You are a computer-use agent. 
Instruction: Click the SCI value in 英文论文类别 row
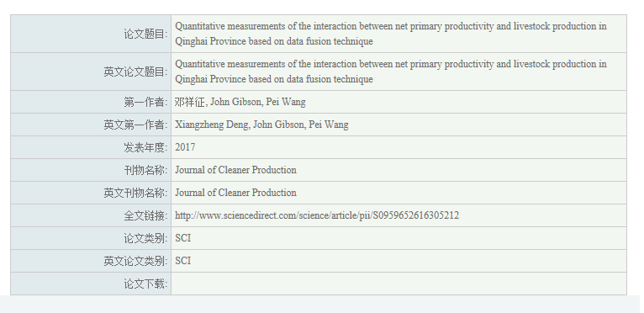pyautogui.click(x=182, y=261)
